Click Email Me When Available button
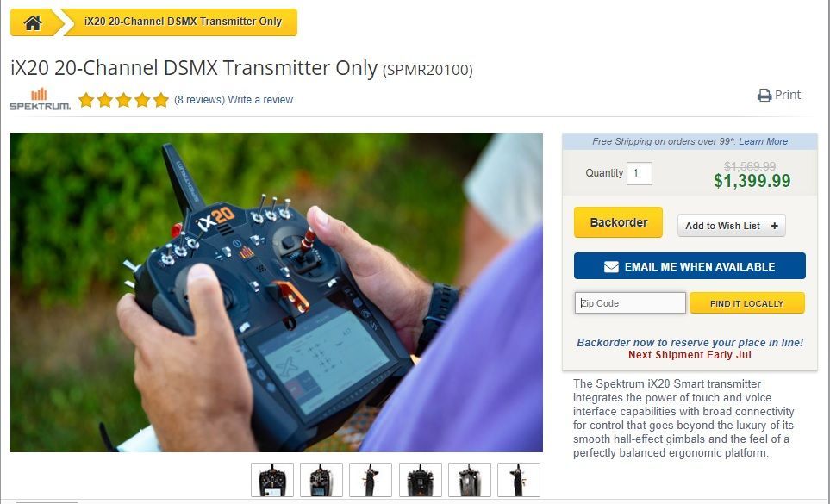830x504 pixels. click(x=690, y=266)
